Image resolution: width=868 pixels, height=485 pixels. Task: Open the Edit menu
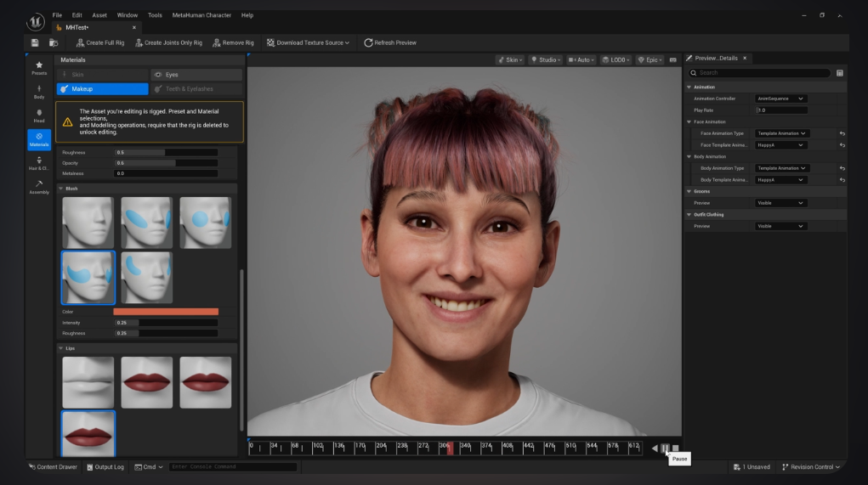(77, 15)
